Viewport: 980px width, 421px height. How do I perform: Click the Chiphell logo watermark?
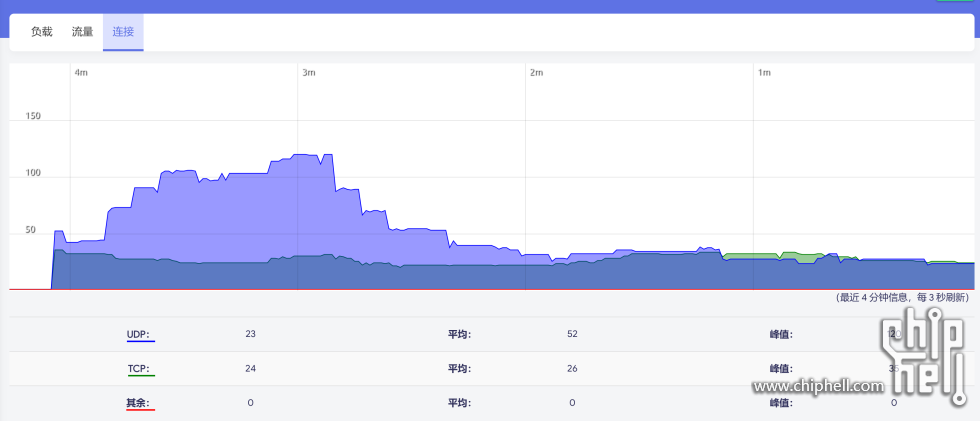[924, 358]
